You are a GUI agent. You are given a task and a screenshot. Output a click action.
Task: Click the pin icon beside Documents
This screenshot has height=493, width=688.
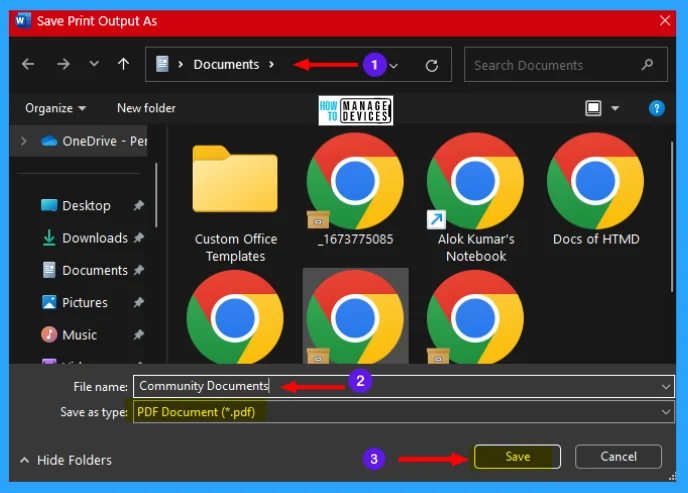(x=139, y=270)
